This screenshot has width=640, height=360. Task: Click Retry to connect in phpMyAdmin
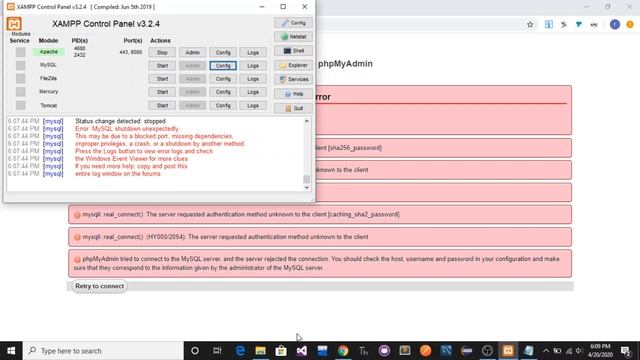pos(99,286)
